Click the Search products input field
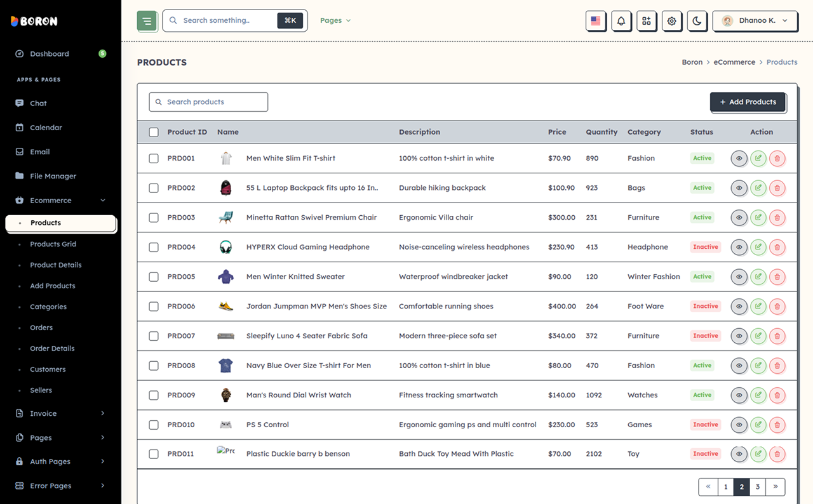The width and height of the screenshot is (813, 504). point(208,102)
